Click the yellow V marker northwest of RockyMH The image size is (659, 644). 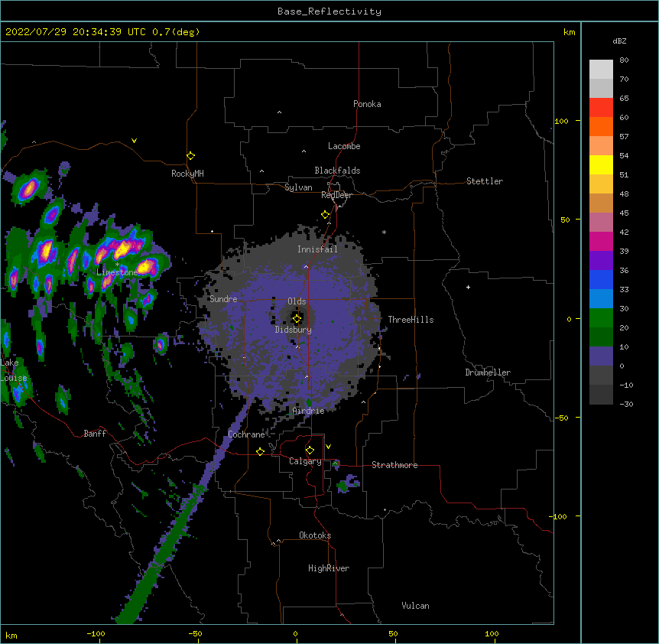(x=134, y=141)
